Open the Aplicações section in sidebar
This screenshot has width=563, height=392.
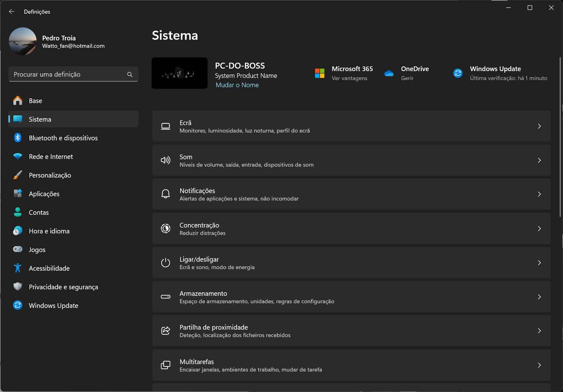click(44, 194)
